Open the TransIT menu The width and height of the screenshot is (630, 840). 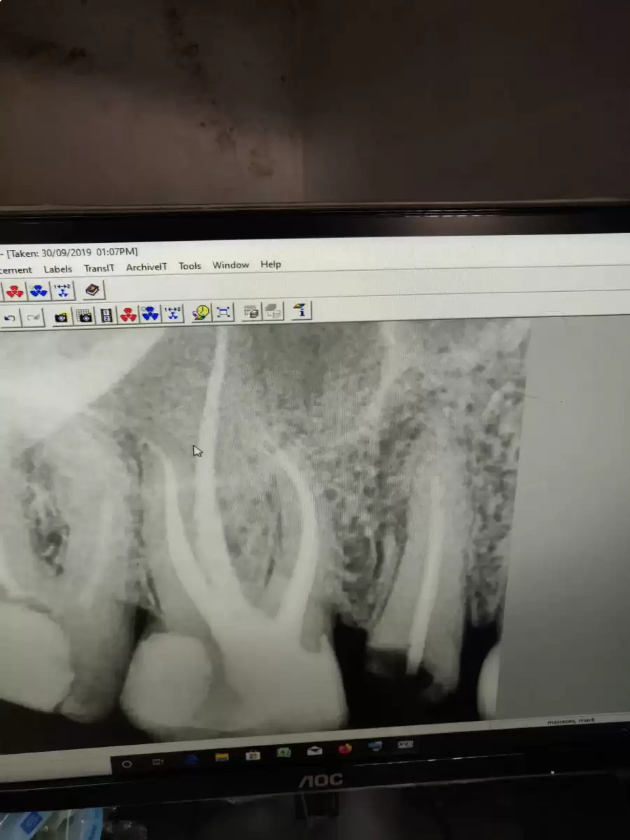pyautogui.click(x=99, y=267)
